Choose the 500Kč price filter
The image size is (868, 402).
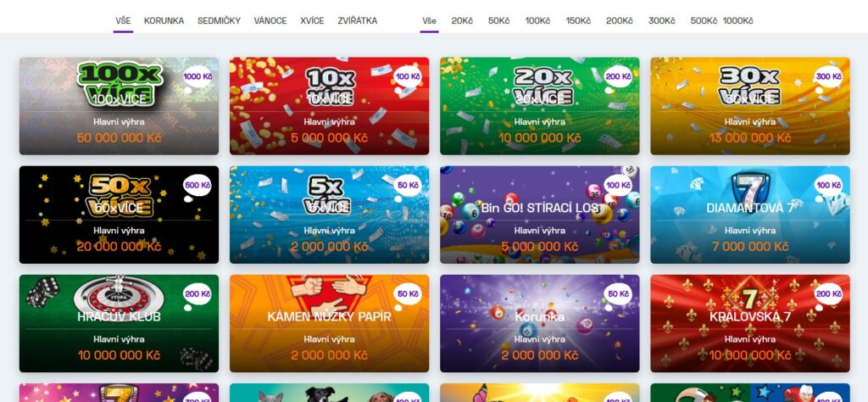703,21
